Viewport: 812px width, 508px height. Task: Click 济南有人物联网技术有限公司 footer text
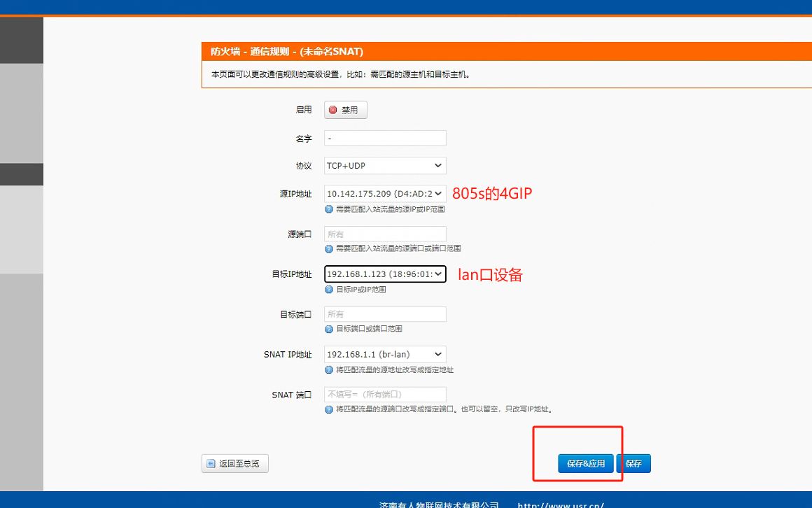tap(438, 505)
